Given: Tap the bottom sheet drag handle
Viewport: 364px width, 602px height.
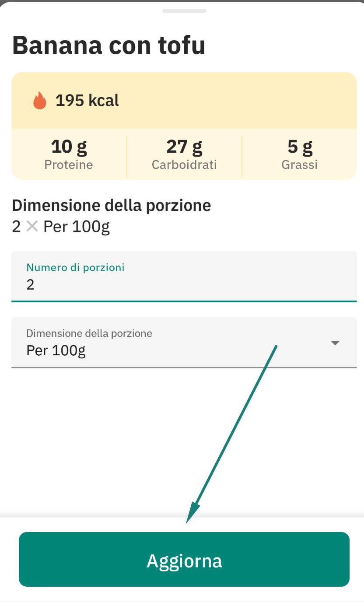Looking at the screenshot, I should click(x=184, y=10).
